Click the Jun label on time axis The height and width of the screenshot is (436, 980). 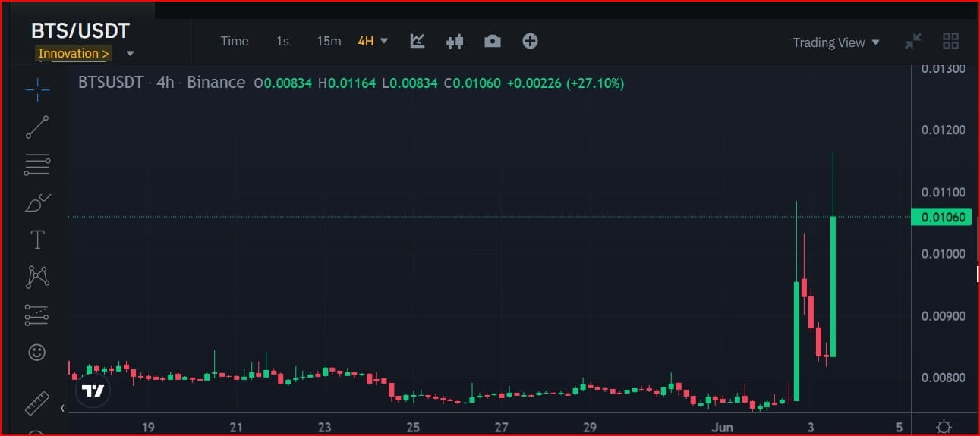pos(723,427)
